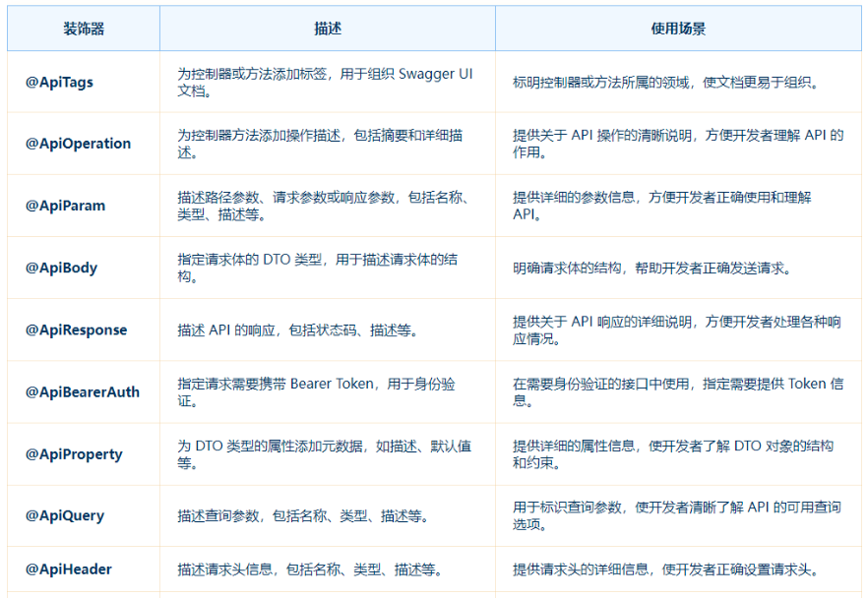Screen dimensions: 868x598
Task: Click usage text 提供关于 API 响应的详细说明
Action: point(677,330)
